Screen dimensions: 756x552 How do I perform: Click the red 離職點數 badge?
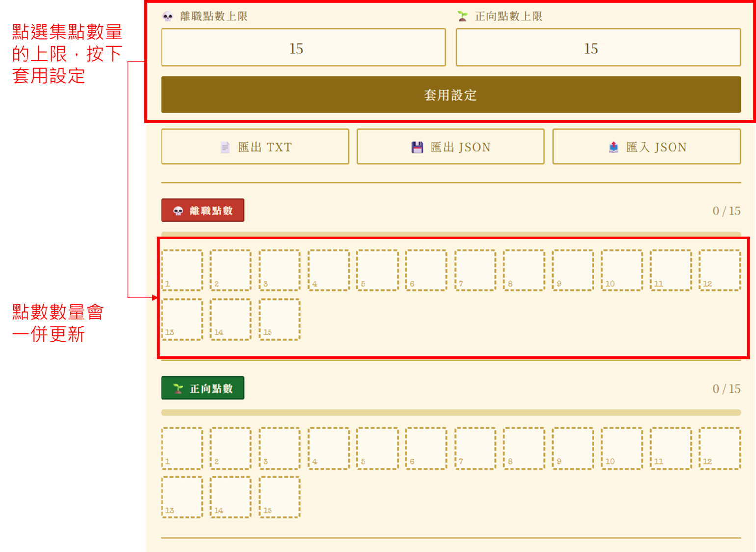tap(203, 210)
